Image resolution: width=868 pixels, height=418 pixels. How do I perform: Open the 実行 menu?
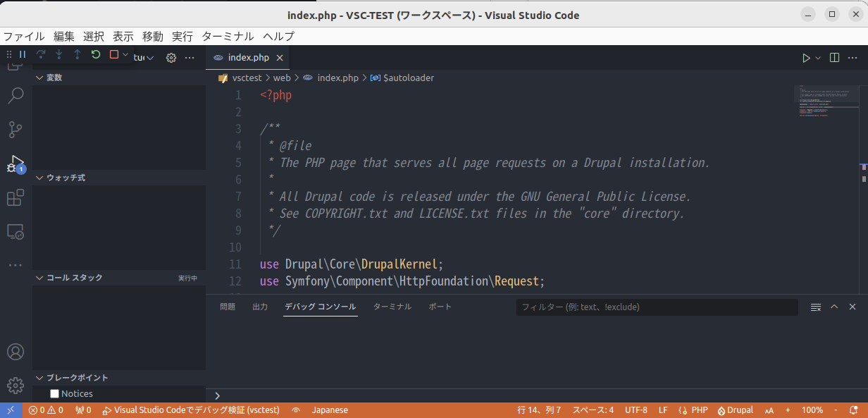coord(182,37)
